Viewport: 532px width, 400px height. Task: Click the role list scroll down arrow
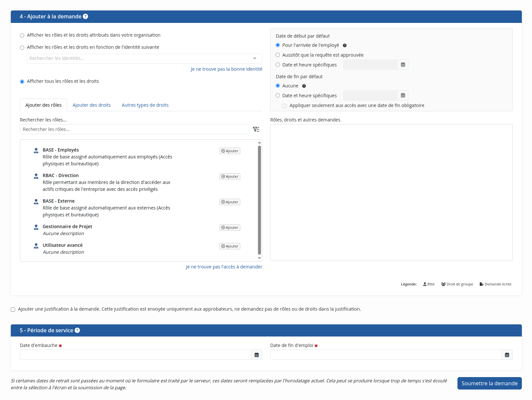259,258
